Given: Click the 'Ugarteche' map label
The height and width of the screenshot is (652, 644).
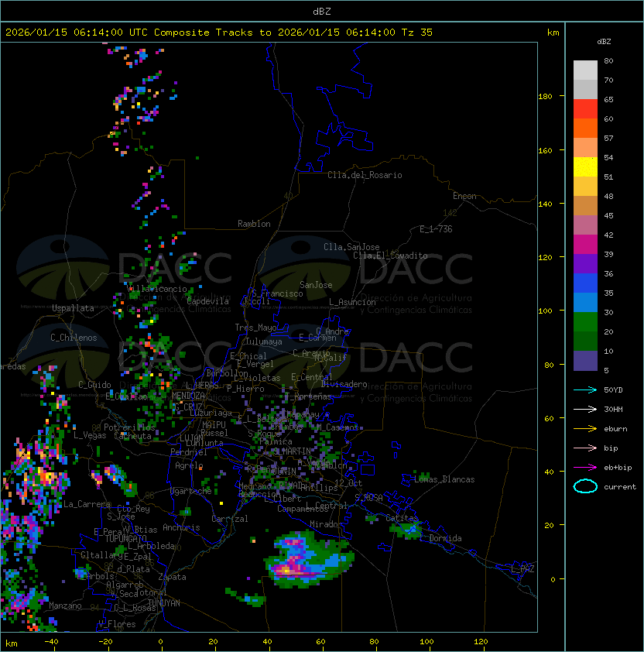Looking at the screenshot, I should tap(191, 491).
